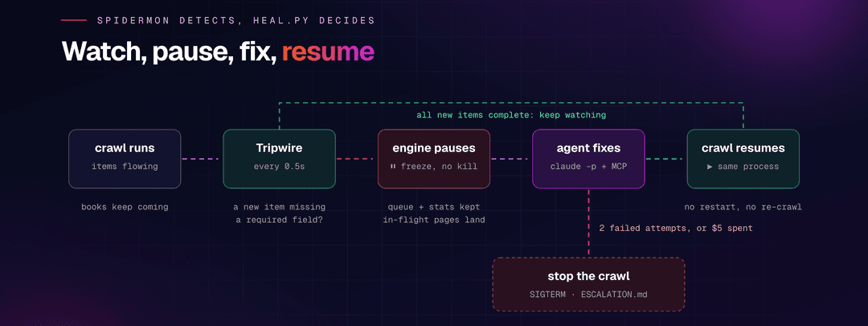Click '2 failed attempts, or $5 spent'
This screenshot has width=868, height=326.
click(676, 228)
